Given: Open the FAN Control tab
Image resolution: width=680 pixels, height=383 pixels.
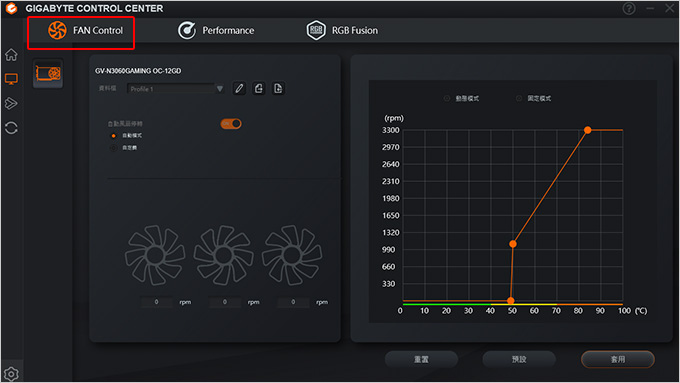Looking at the screenshot, I should pyautogui.click(x=85, y=31).
